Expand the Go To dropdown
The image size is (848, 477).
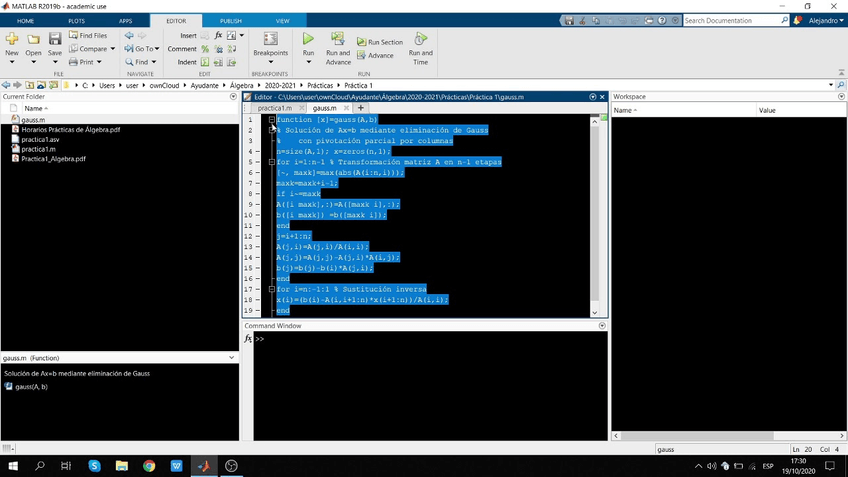point(144,48)
